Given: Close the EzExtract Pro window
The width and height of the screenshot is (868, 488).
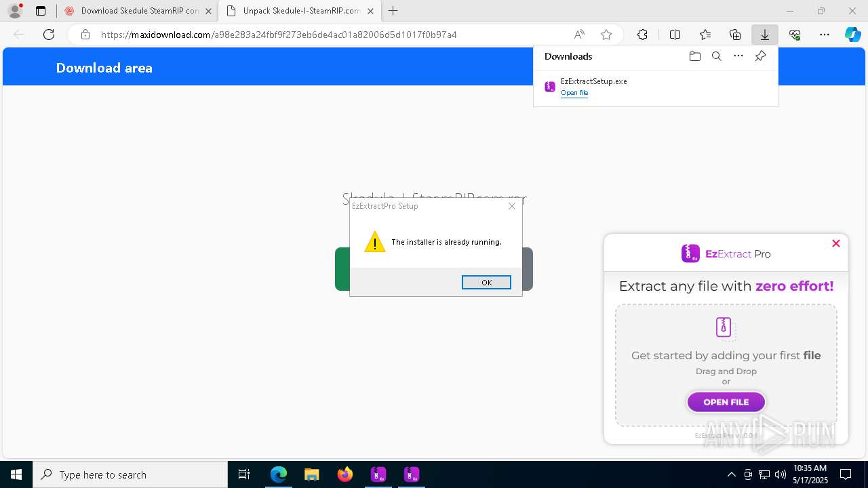Looking at the screenshot, I should [835, 243].
